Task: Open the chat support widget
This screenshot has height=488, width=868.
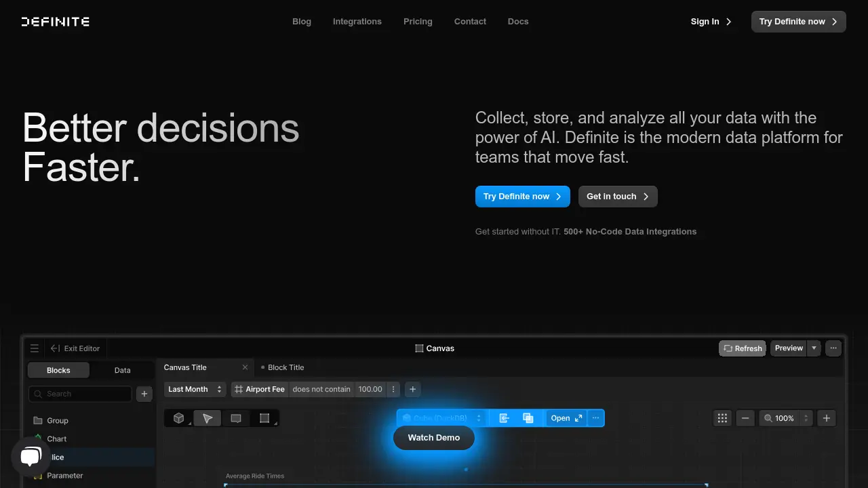Action: pos(31,457)
